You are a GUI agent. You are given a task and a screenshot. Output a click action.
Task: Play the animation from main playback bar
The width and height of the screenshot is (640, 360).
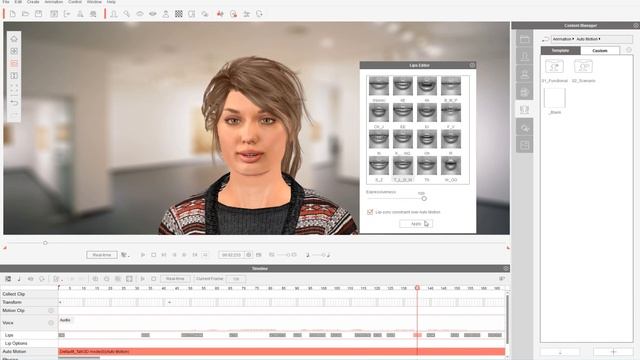tap(143, 255)
